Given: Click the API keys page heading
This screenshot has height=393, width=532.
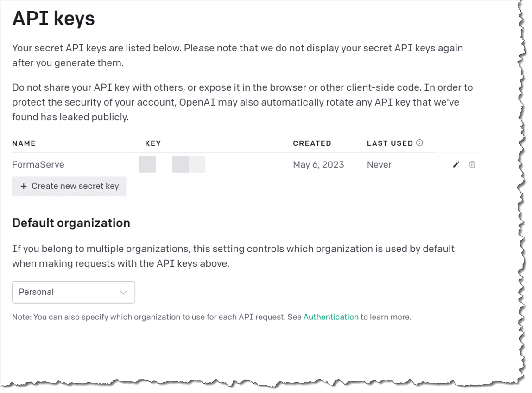Looking at the screenshot, I should pos(53,19).
